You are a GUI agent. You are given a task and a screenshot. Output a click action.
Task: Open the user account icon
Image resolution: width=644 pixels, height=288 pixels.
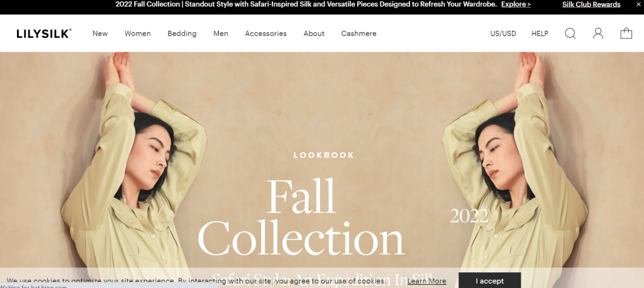[598, 33]
